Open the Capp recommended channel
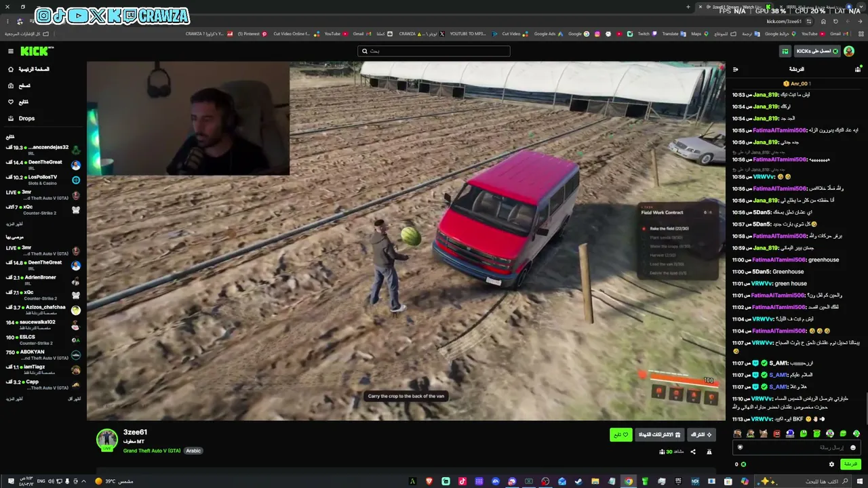This screenshot has width=868, height=488. tap(43, 384)
